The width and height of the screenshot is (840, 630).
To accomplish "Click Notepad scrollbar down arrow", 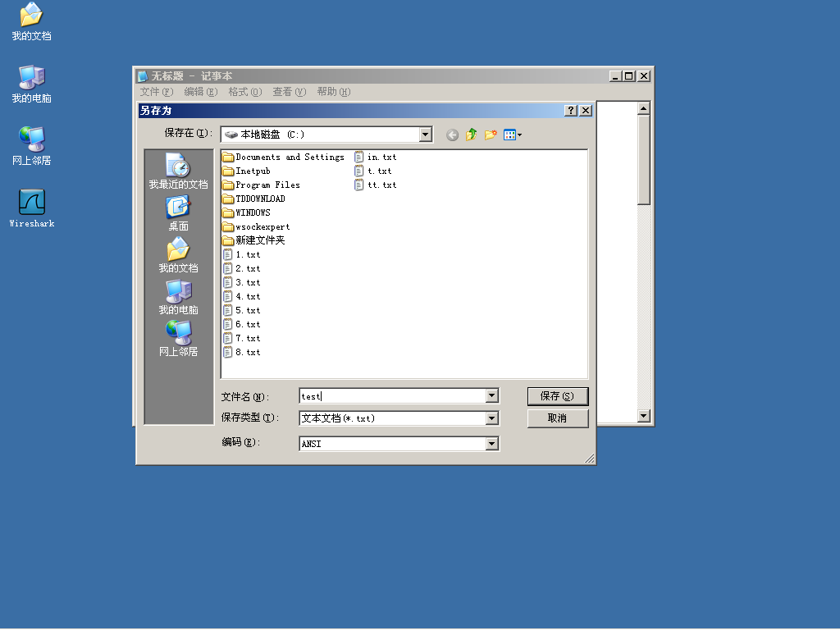I will tap(644, 416).
